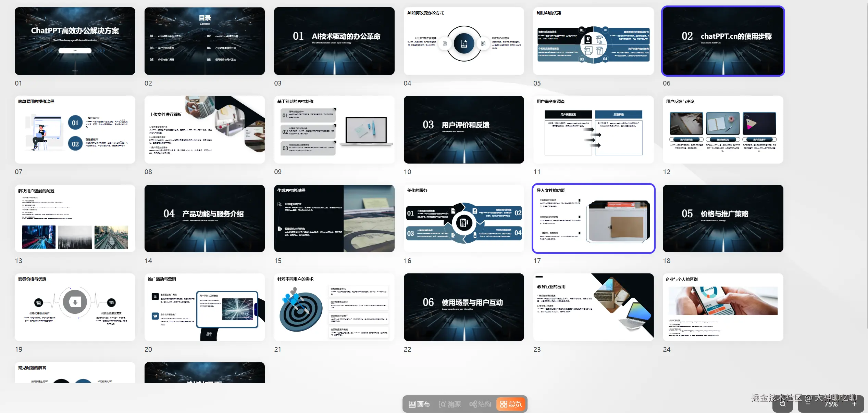Select slide 21 针对不同用户的需求 thumbnail
Image resolution: width=868 pixels, height=413 pixels.
click(334, 307)
